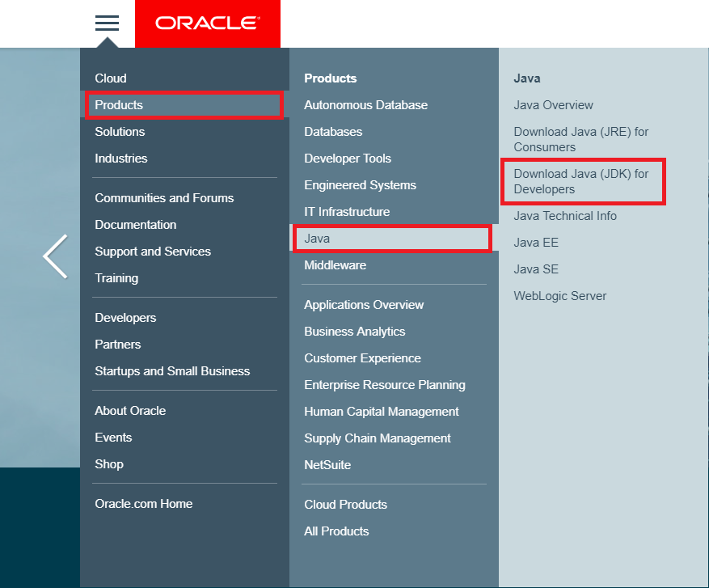The width and height of the screenshot is (709, 588).
Task: Open Business Analytics
Action: 355,332
